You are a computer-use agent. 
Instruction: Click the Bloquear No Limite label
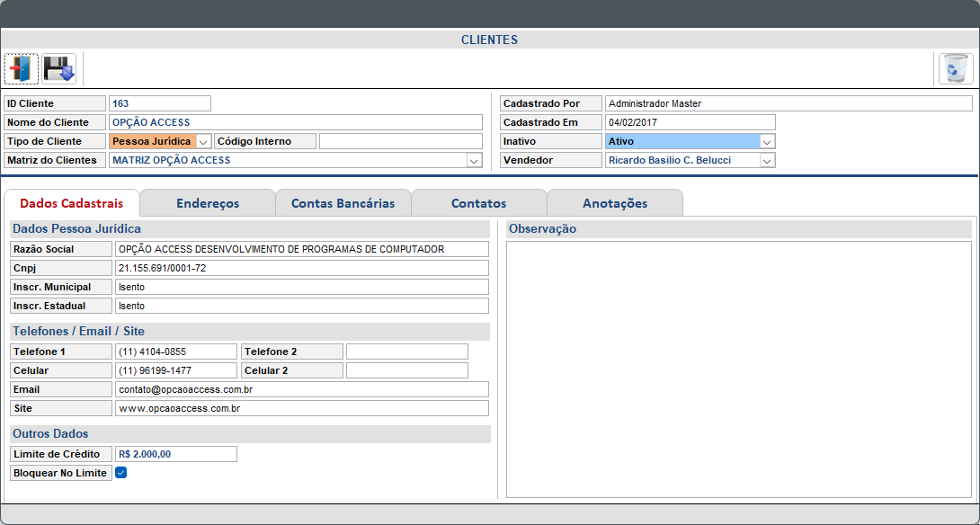61,473
